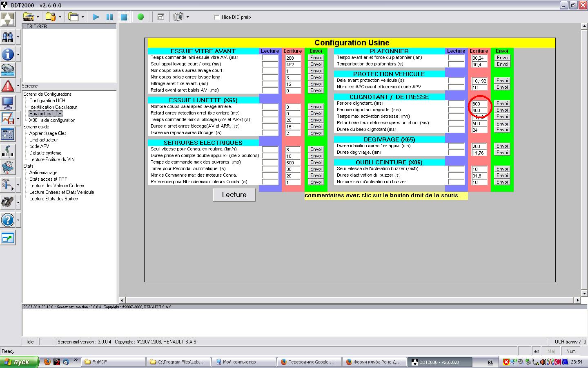Select Configuration UCH in the screens tree
This screenshot has width=588, height=368.
point(47,101)
